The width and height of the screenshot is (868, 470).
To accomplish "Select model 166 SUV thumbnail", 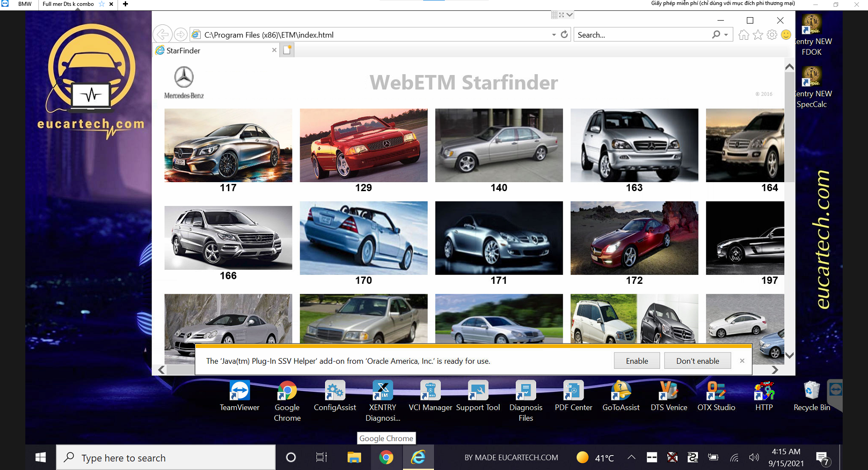I will 228,238.
